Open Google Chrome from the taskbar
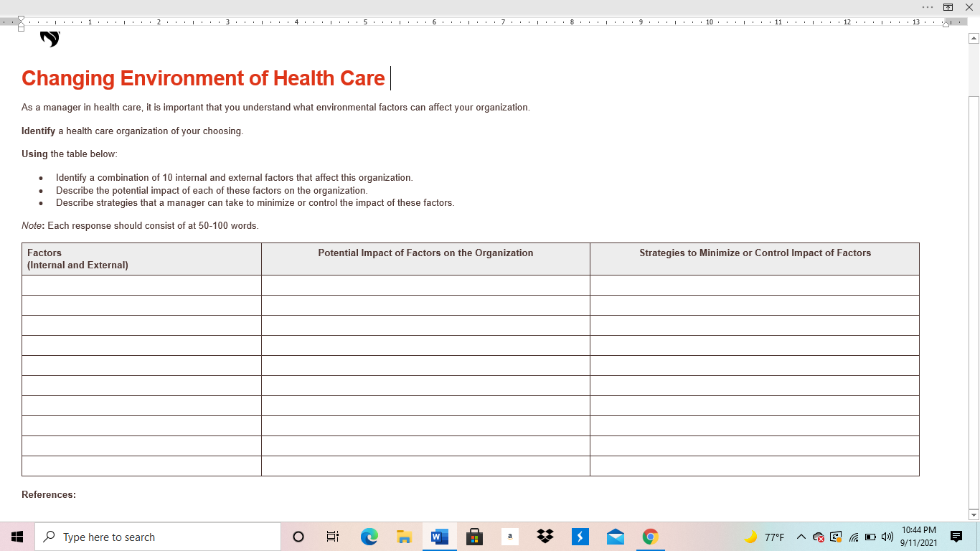Viewport: 980px width, 551px height. click(651, 537)
